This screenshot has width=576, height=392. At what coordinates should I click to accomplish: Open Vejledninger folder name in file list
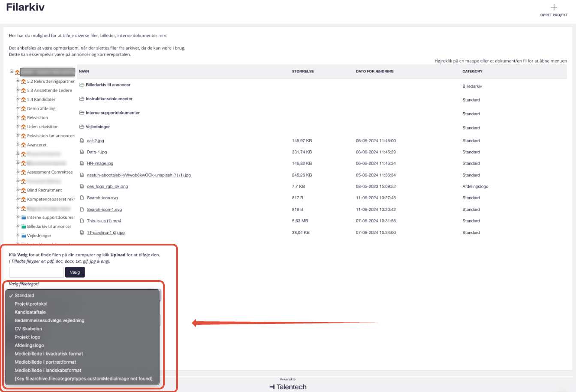coord(98,127)
